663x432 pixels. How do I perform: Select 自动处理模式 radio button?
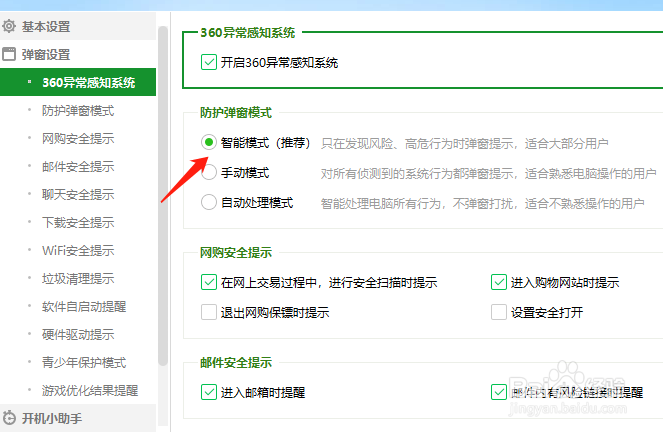pyautogui.click(x=208, y=202)
